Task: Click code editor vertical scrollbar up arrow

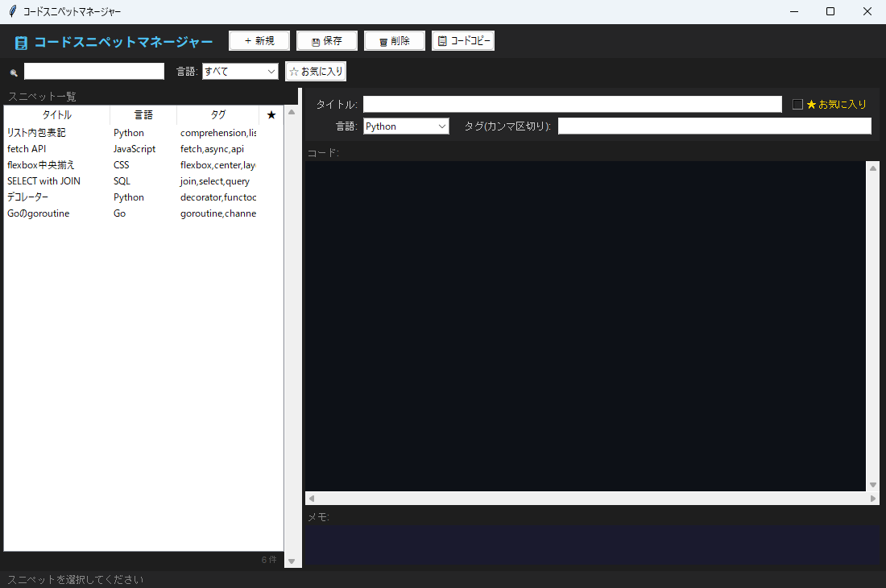Action: click(x=873, y=168)
